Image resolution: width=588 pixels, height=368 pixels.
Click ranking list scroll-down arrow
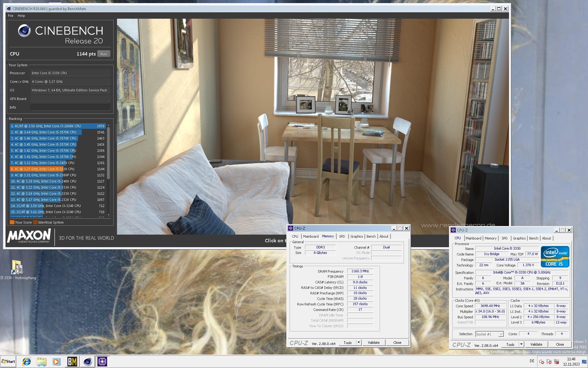click(108, 215)
